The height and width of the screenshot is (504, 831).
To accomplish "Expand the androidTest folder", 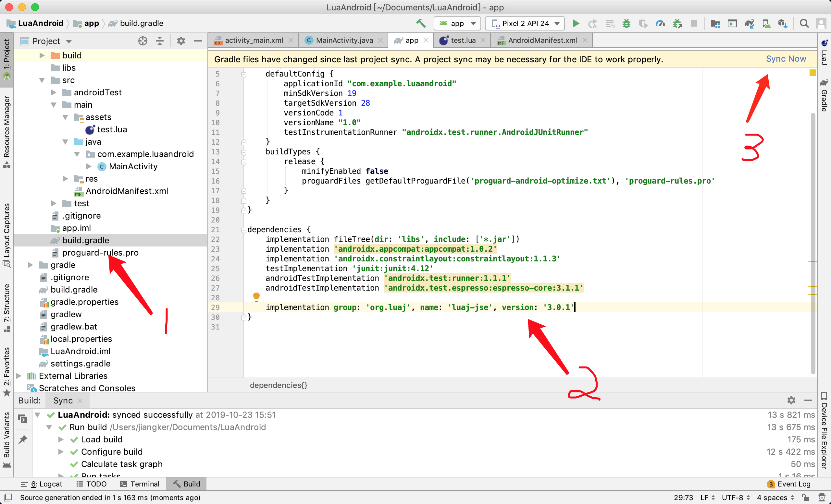I will (54, 92).
